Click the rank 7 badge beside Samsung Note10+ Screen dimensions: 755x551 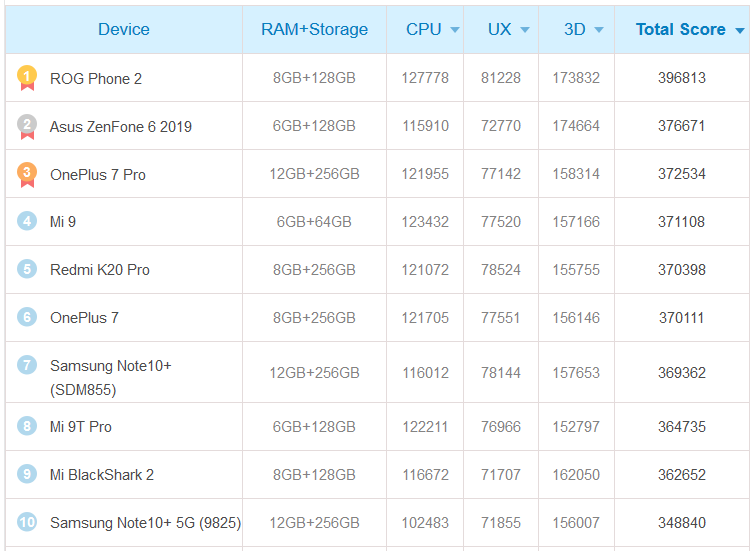click(x=27, y=365)
